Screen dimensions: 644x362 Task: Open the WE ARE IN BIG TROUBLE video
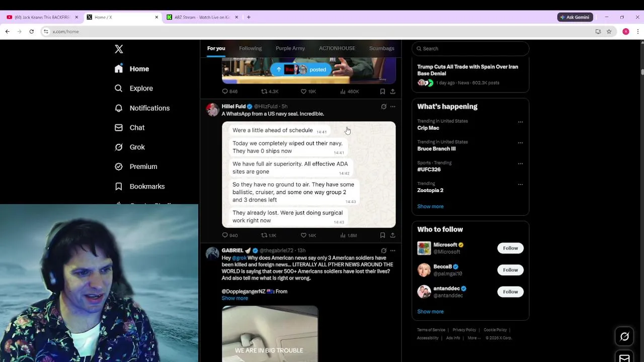270,334
